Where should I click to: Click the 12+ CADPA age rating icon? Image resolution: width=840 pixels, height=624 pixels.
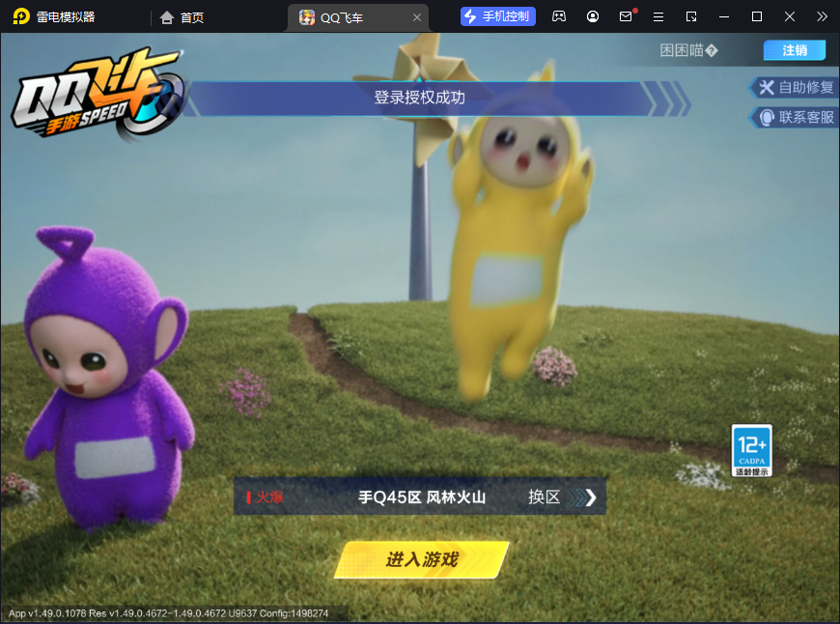[x=751, y=451]
